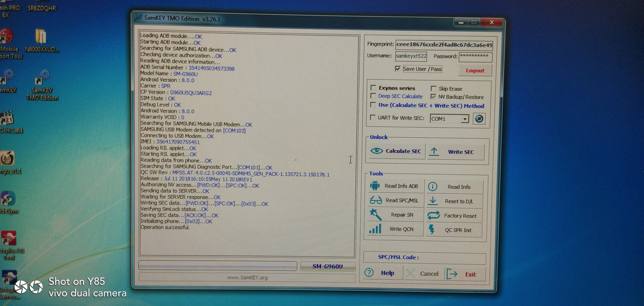Click the QC SW Rev log line

pyautogui.click(x=235, y=174)
